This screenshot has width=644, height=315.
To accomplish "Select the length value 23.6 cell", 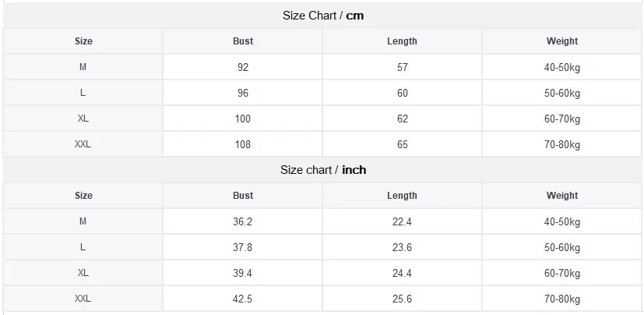I will [x=403, y=248].
